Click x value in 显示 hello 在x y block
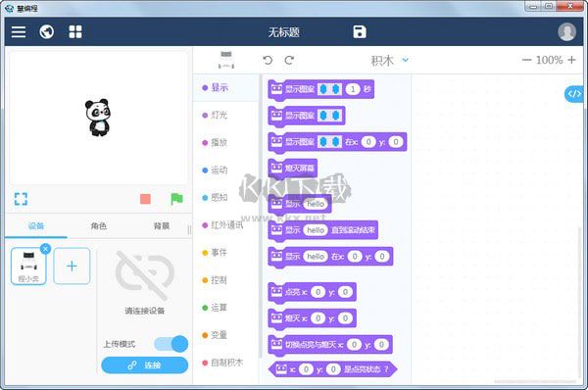The height and width of the screenshot is (390, 588). 355,257
